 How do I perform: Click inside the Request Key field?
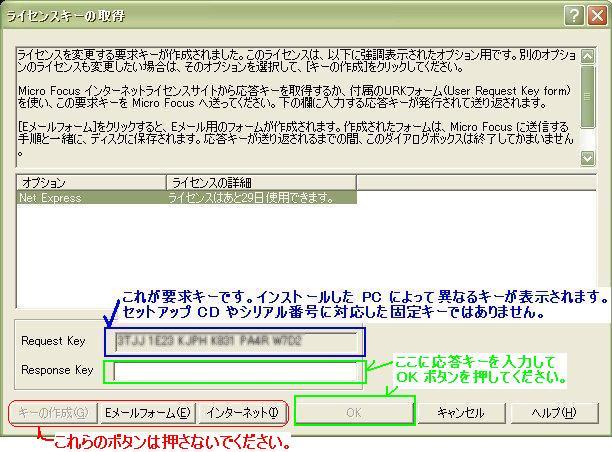(236, 341)
